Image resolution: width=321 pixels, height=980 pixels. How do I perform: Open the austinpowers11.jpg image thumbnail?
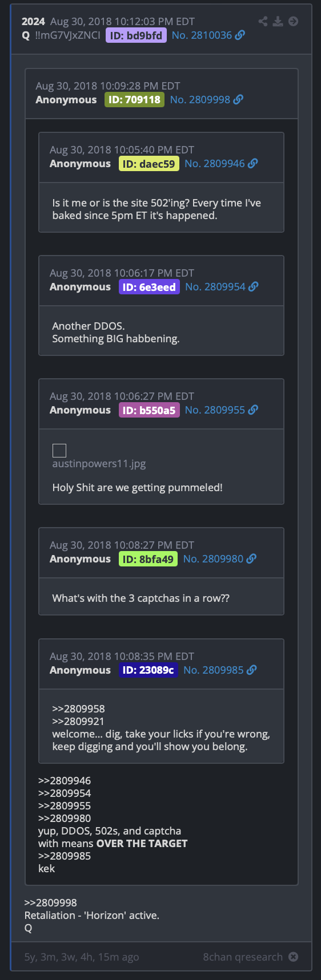tap(59, 451)
